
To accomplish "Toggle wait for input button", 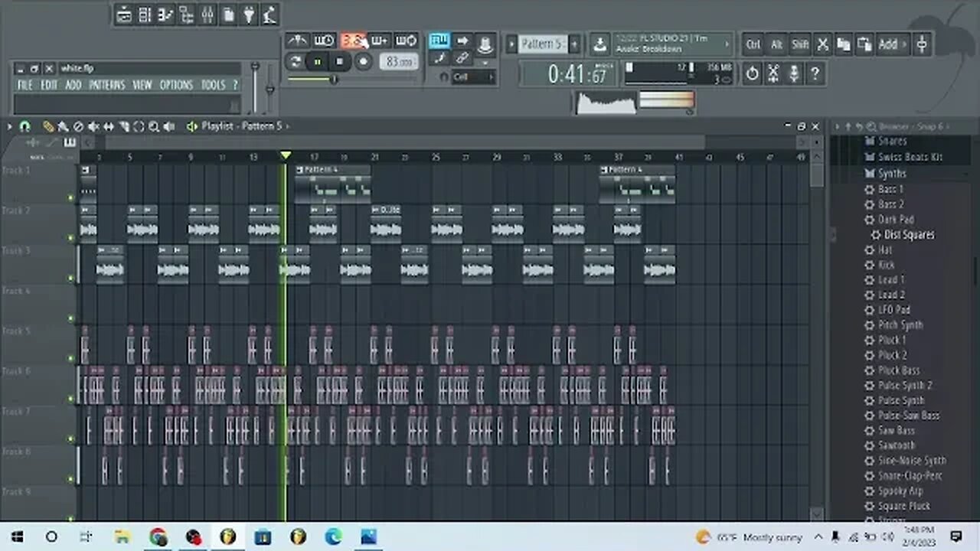I will point(325,40).
